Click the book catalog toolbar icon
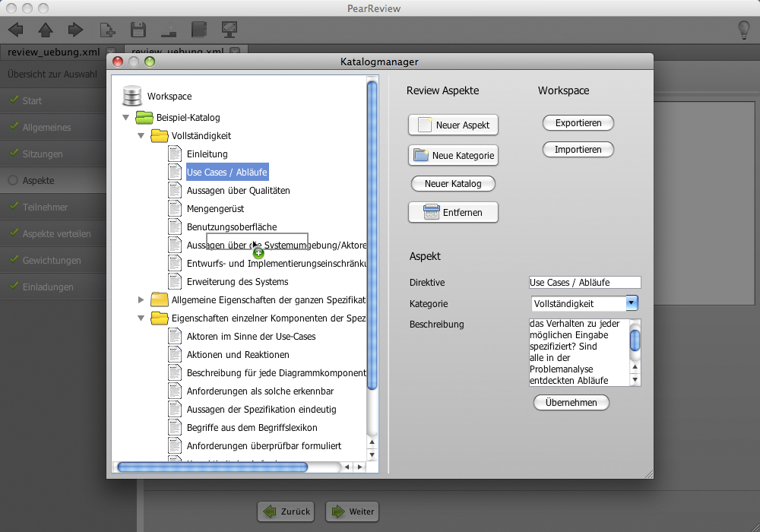760x532 pixels. (198, 30)
